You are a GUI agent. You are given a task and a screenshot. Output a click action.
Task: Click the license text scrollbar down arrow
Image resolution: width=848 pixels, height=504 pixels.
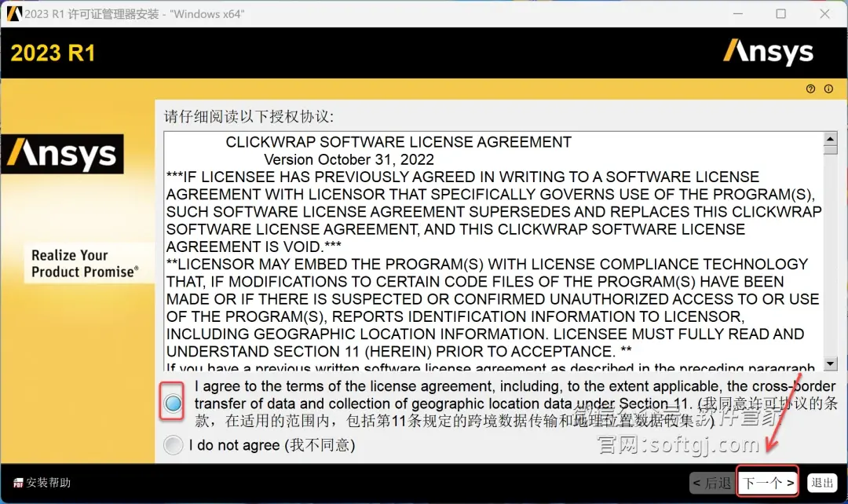(830, 363)
